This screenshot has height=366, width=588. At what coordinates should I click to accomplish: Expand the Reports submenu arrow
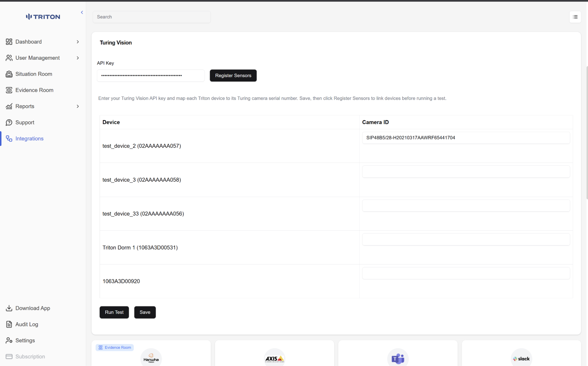(x=78, y=107)
